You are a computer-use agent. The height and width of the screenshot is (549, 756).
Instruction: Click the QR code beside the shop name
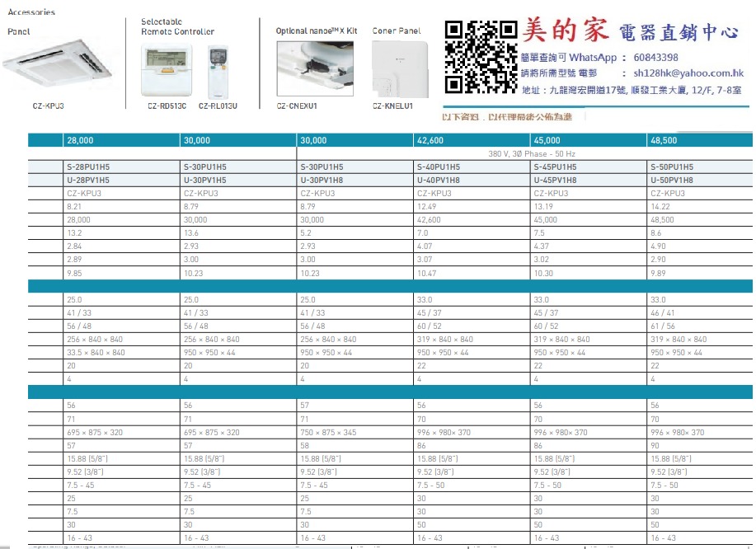coord(481,57)
